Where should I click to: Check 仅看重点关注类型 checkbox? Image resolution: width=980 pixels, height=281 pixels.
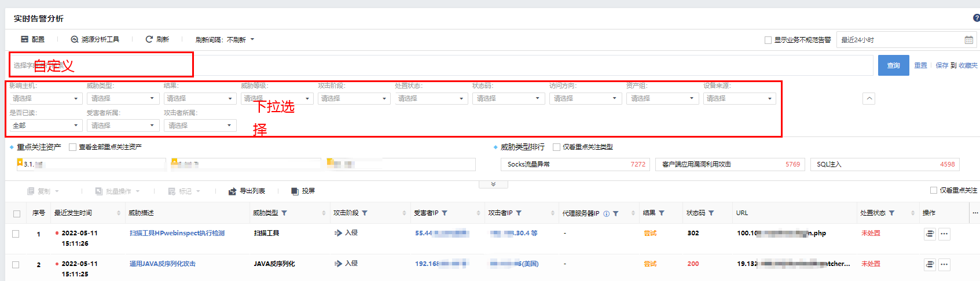[x=556, y=147]
